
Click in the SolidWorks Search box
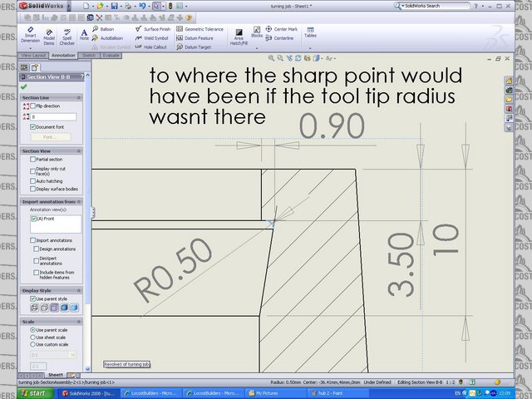(436, 6)
